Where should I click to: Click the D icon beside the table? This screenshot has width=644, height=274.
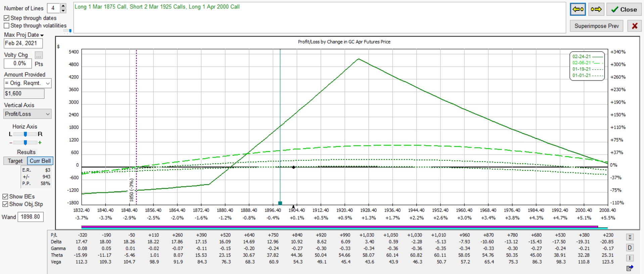(x=630, y=248)
